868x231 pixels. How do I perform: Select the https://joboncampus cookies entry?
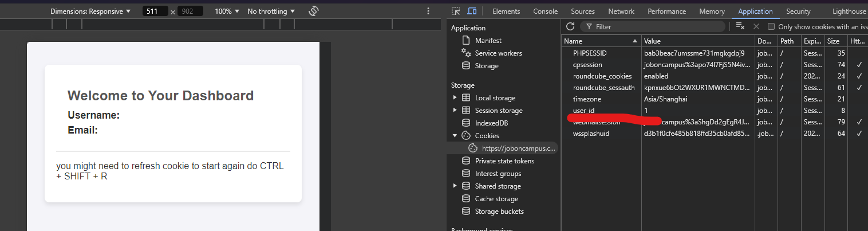[x=518, y=148]
